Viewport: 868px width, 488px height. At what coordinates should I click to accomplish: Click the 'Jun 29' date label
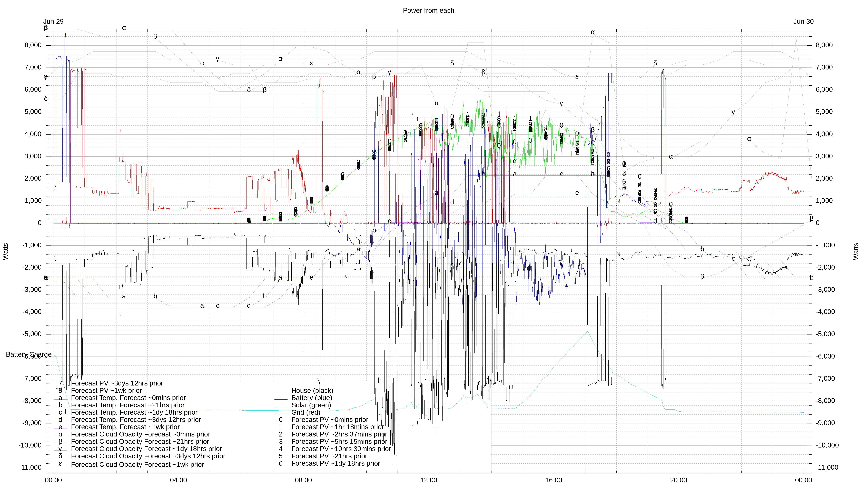click(53, 22)
